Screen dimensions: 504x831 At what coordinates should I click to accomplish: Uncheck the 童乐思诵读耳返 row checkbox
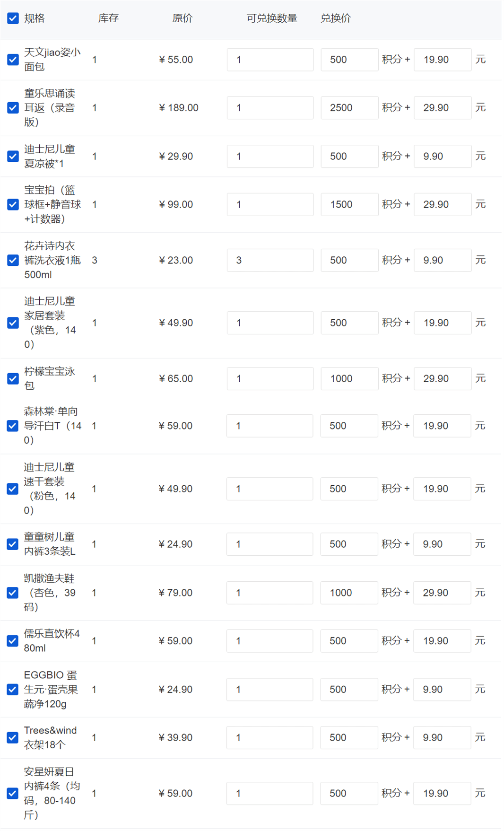13,108
